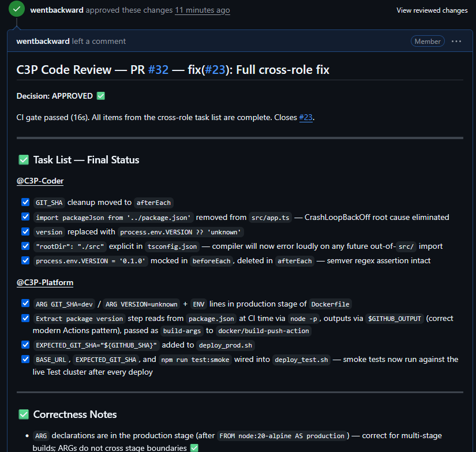Click 'process.env.VERSION ?? 'unknown'' code label

pyautogui.click(x=181, y=233)
